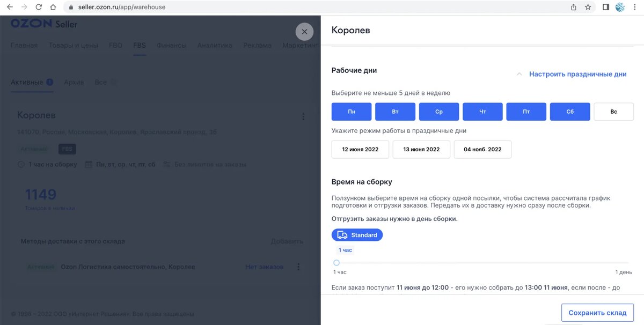Collapse holiday settings with the chevron
Screen dimensions: 644x325
point(519,75)
